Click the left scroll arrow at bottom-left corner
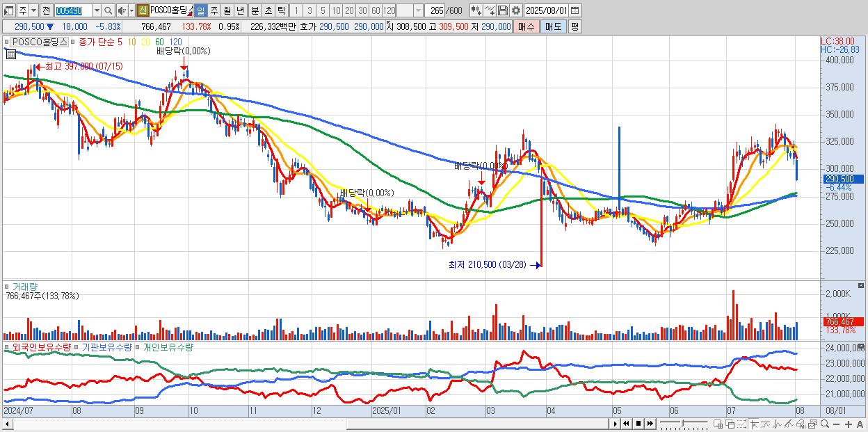Viewport: 868px width, 432px height. tap(6, 424)
